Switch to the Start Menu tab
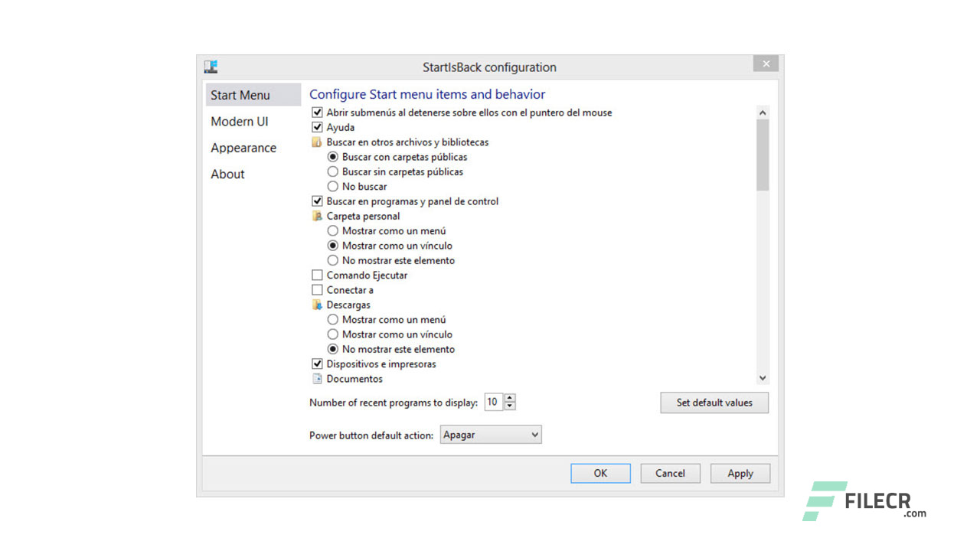This screenshot has height=551, width=980. pyautogui.click(x=252, y=95)
